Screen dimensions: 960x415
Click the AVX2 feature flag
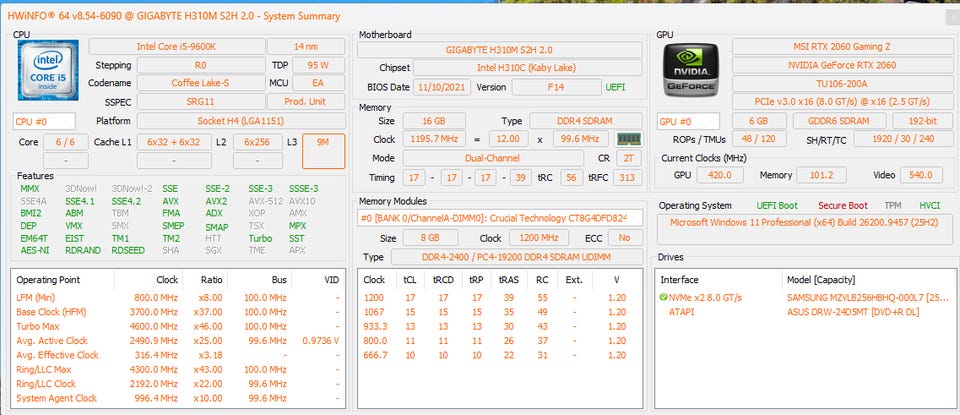coord(216,201)
